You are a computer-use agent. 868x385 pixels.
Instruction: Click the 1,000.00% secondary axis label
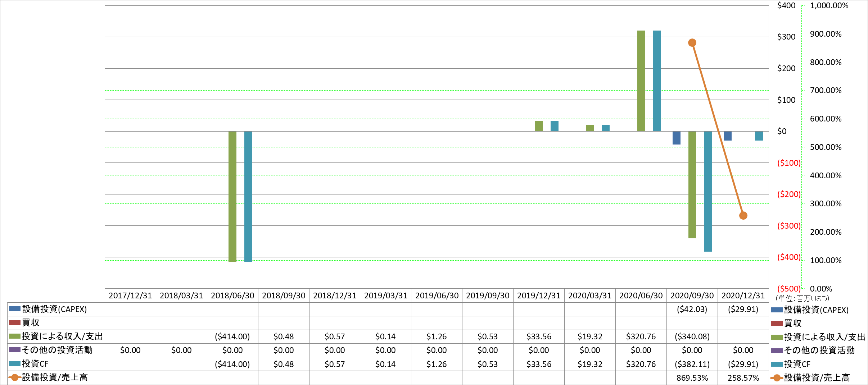click(x=829, y=5)
